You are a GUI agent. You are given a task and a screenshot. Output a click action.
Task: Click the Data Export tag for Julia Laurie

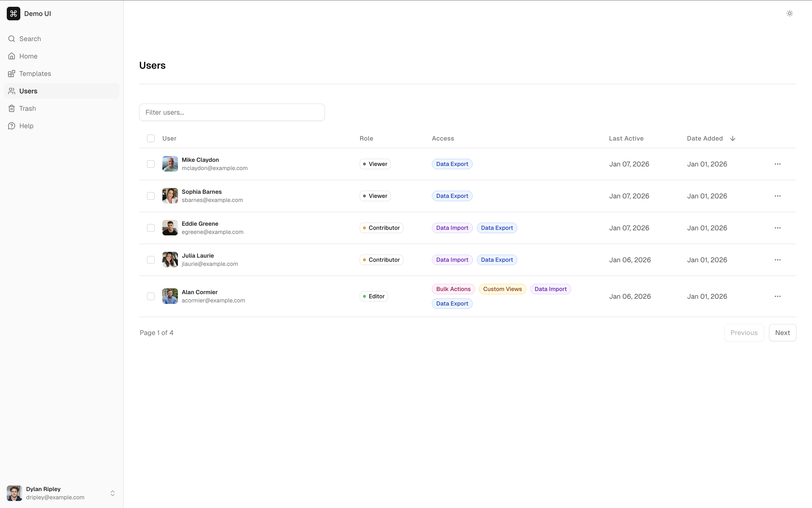pyautogui.click(x=497, y=260)
